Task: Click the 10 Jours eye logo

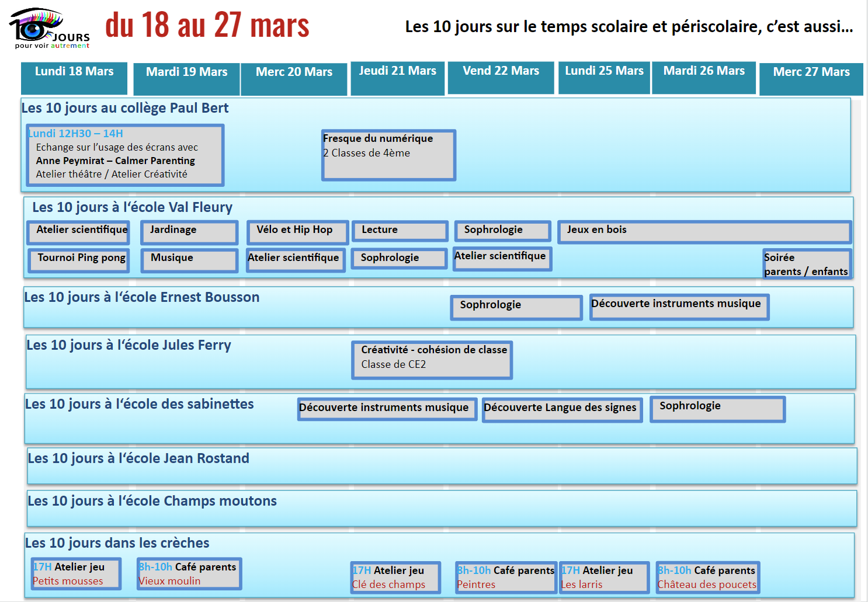Action: 49,28
